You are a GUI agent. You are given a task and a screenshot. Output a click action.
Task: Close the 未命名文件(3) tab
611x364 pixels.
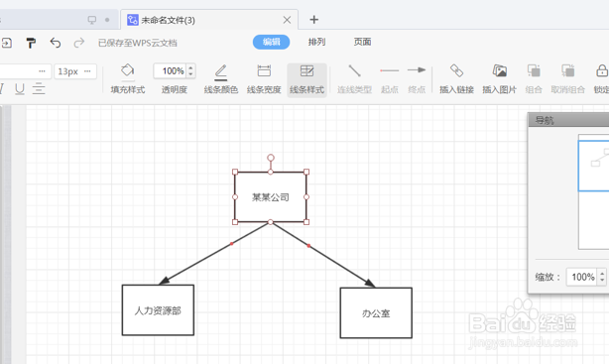tap(287, 20)
